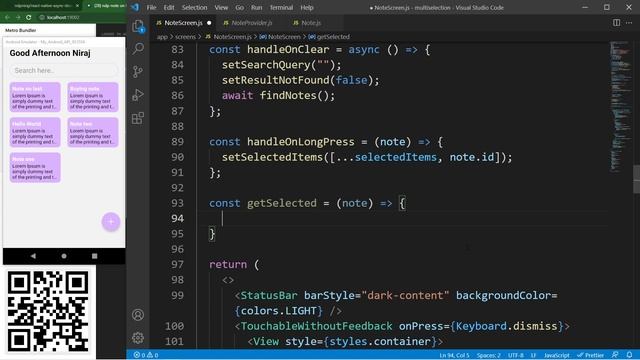Open the Run menu

click(257, 7)
